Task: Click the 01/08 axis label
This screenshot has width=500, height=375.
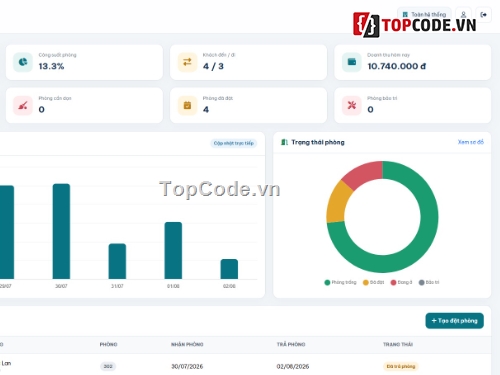Action: click(x=173, y=286)
